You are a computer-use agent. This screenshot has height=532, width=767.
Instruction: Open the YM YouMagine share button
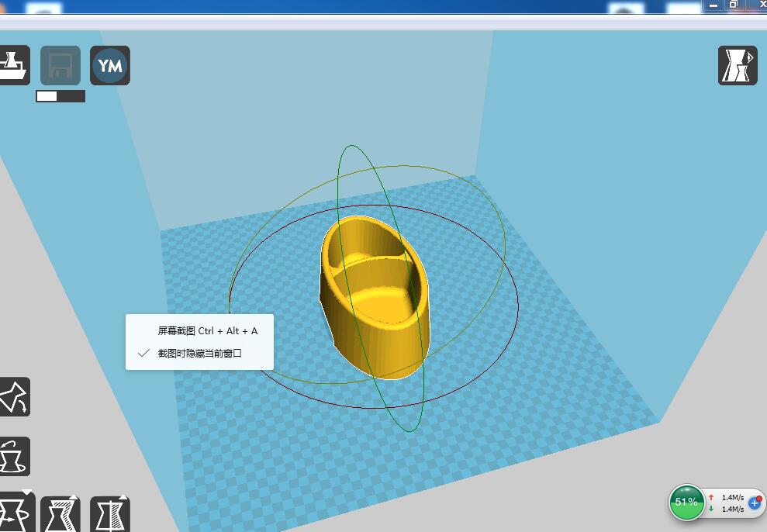pyautogui.click(x=110, y=65)
